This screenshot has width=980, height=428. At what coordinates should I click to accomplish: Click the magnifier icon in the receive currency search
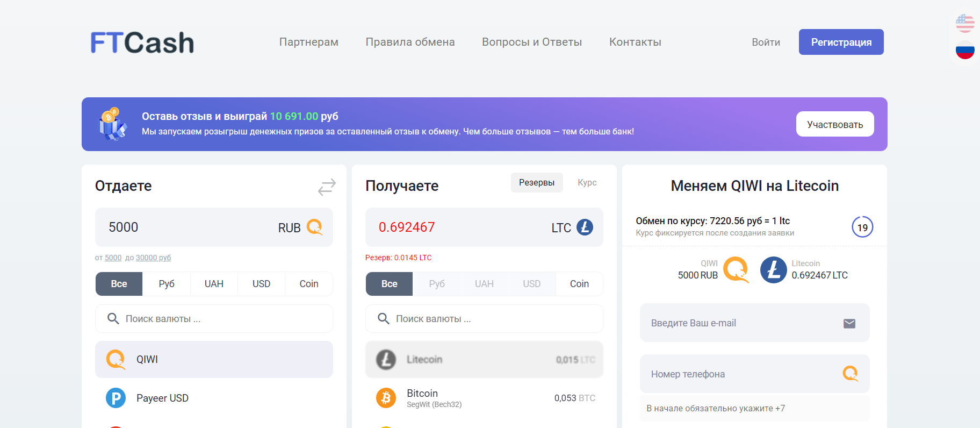tap(383, 319)
